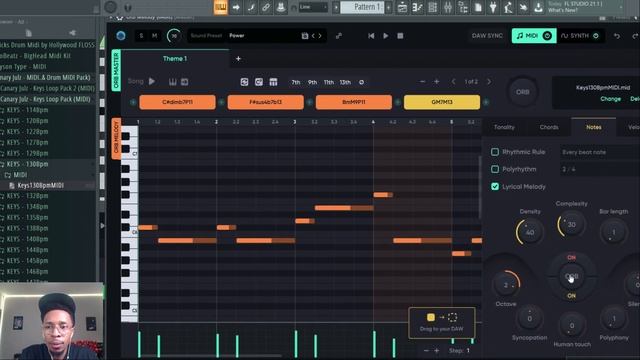Click the expand link icon beside preset box
The width and height of the screenshot is (640, 360).
(339, 36)
